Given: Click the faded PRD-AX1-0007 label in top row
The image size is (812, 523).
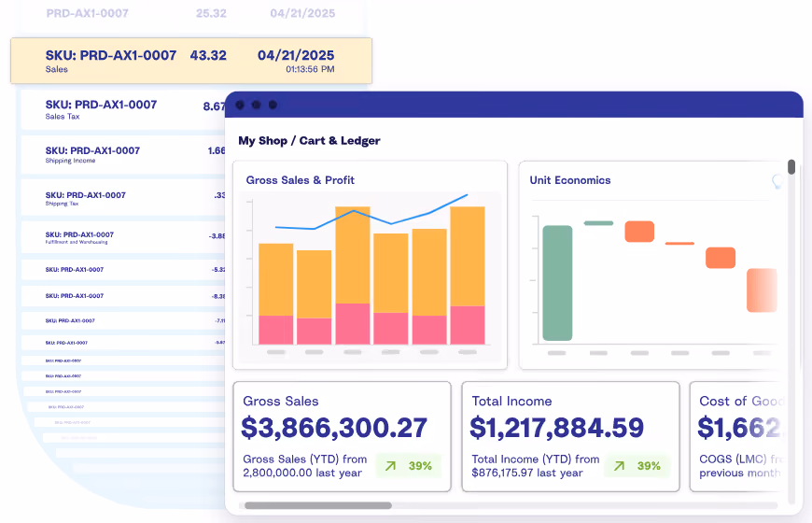Looking at the screenshot, I should (x=87, y=13).
